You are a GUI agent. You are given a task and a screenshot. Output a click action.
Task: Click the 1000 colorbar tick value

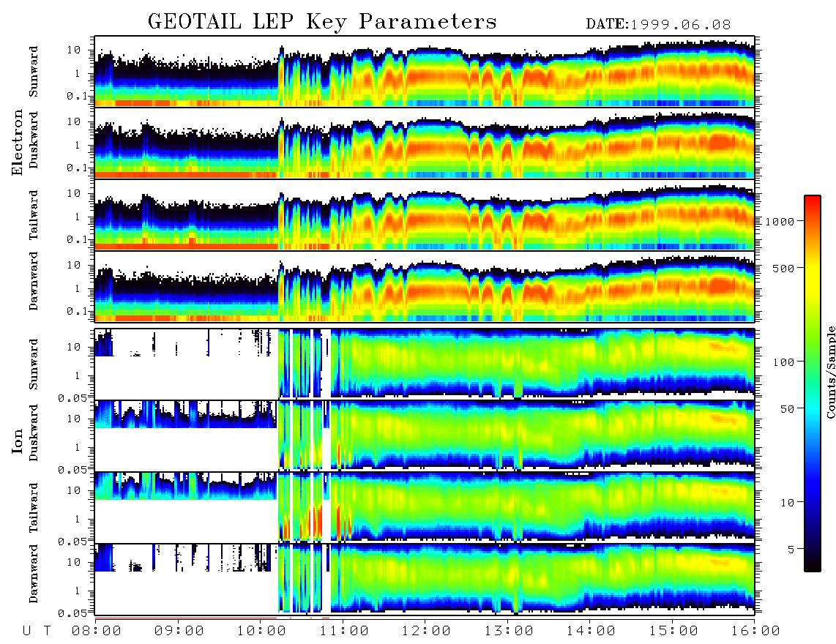(x=780, y=221)
